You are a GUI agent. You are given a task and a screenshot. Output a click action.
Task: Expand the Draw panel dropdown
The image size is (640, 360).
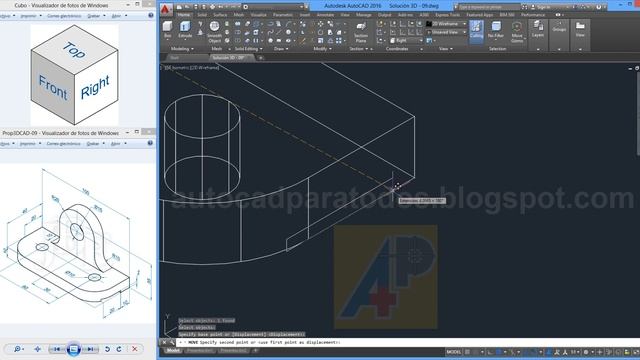pyautogui.click(x=281, y=49)
